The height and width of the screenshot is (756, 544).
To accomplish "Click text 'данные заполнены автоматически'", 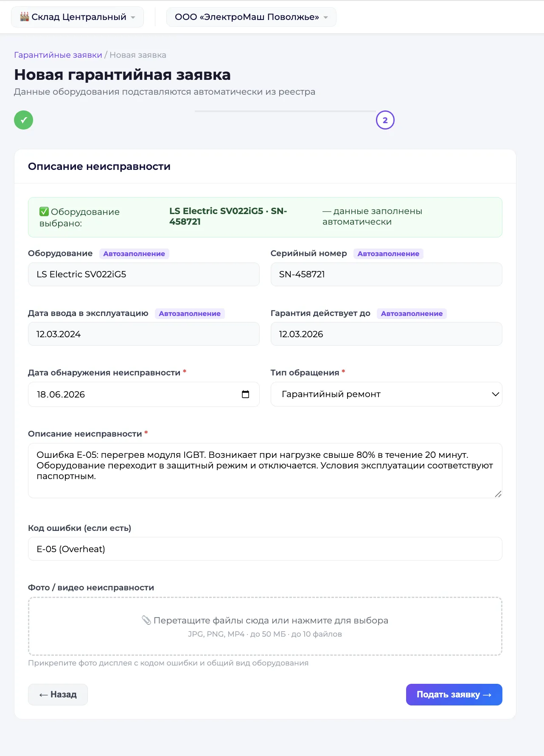I will [x=372, y=216].
